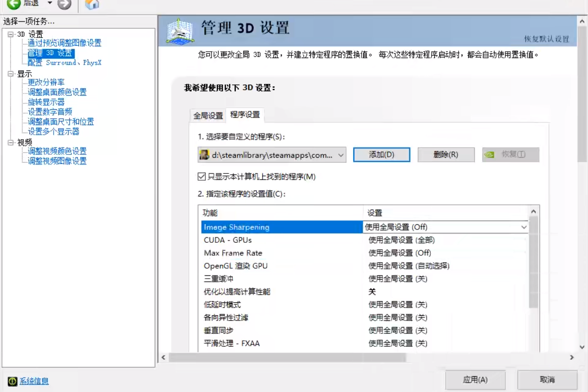Image resolution: width=588 pixels, height=392 pixels.
Task: Click the OpenGL 渲染 GPU value (自动选择)
Action: click(409, 266)
